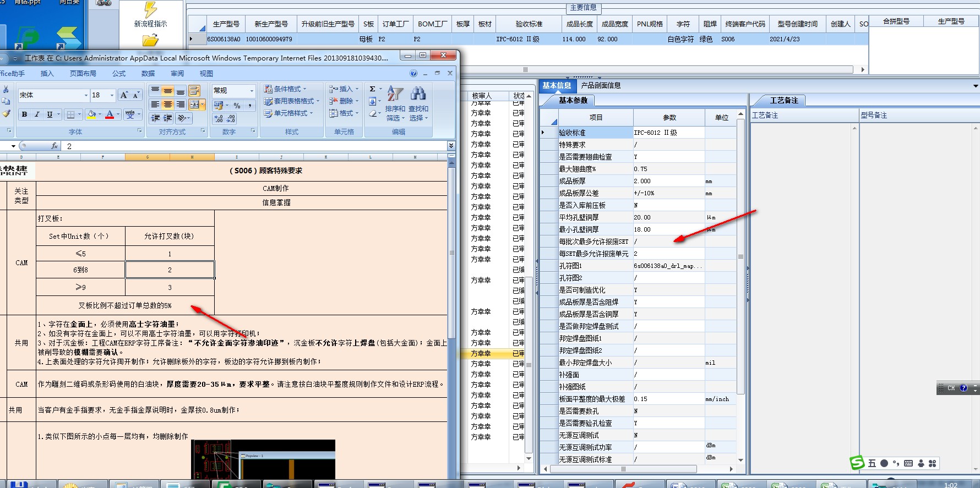Open the 页面布局 ribbon tab
The width and height of the screenshot is (980, 488).
(83, 74)
